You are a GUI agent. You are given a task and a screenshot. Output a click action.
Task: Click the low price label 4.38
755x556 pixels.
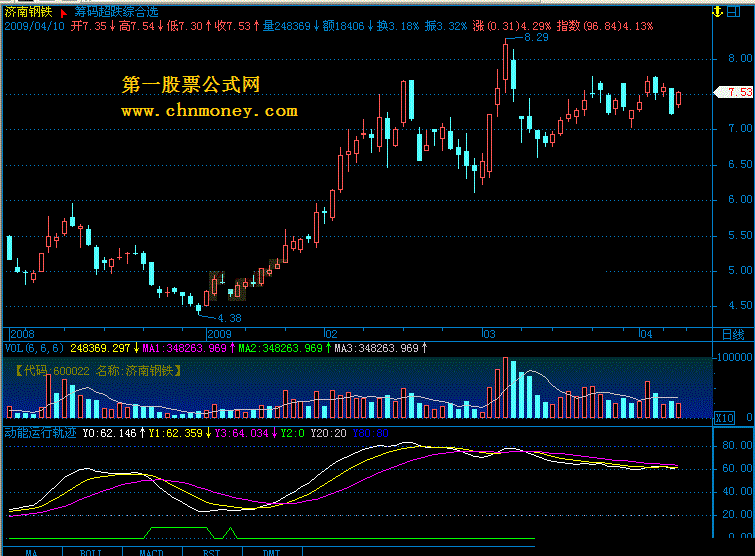(229, 318)
